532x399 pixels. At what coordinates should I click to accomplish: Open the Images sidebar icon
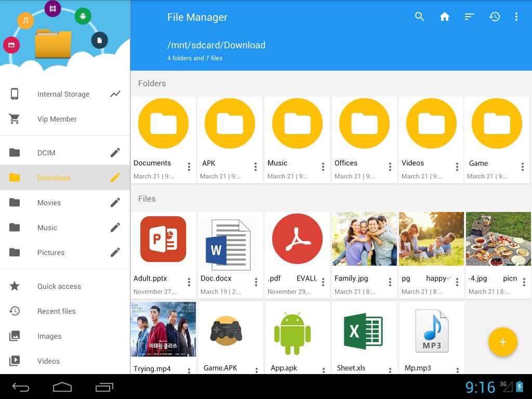(15, 336)
